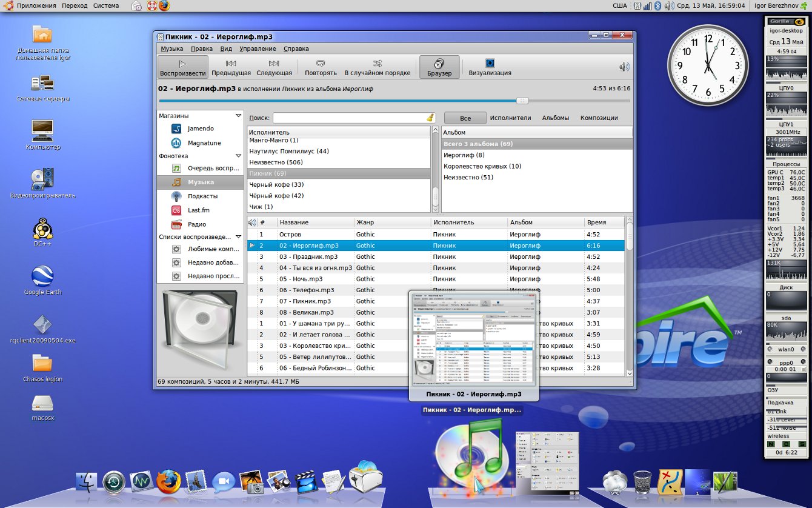Image resolution: width=812 pixels, height=508 pixels.
Task: Open Podcasts (Подкасты) in sidebar
Action: [x=202, y=196]
